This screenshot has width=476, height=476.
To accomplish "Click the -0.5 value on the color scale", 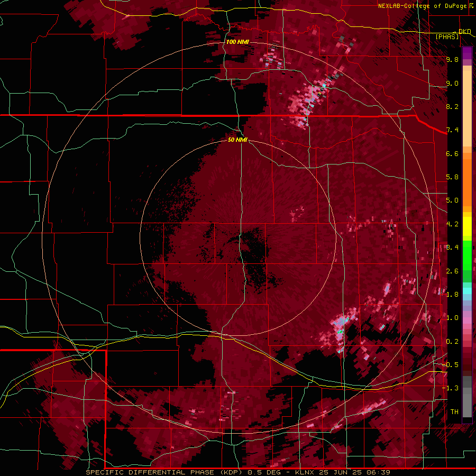I will 450,365.
